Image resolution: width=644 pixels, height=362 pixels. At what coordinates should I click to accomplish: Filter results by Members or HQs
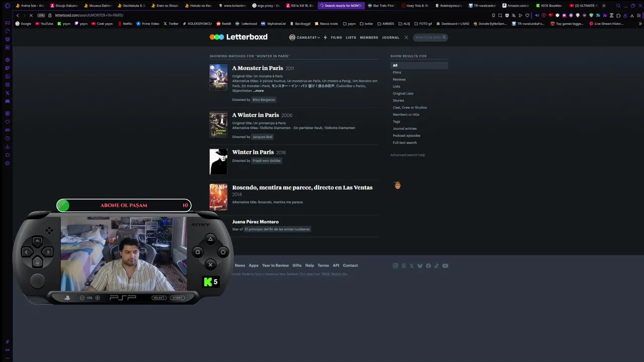coord(406,115)
